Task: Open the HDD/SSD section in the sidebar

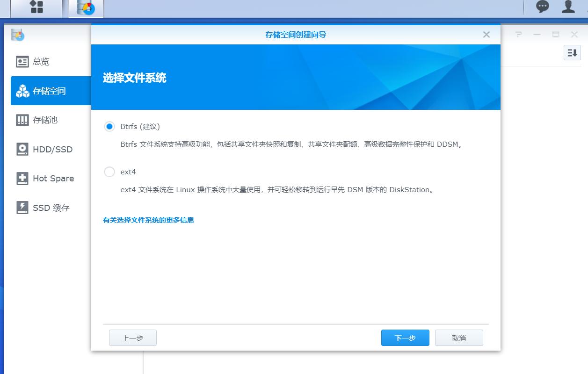Action: tap(22, 149)
